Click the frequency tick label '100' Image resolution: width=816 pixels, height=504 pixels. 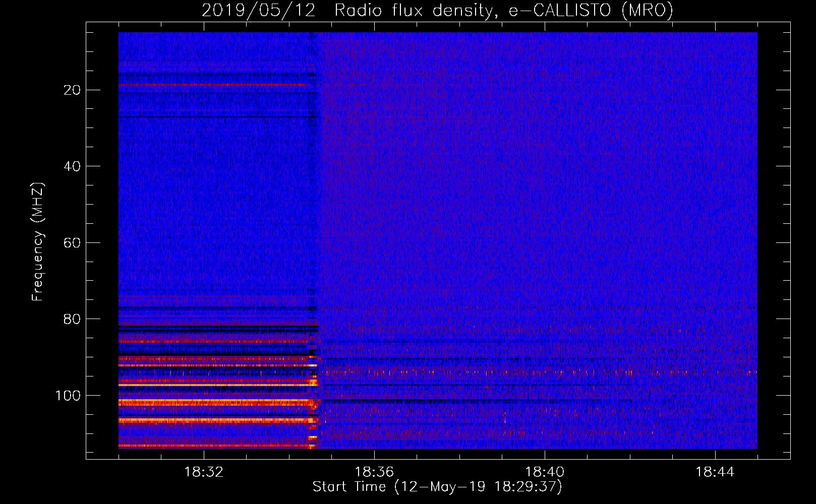(x=68, y=396)
